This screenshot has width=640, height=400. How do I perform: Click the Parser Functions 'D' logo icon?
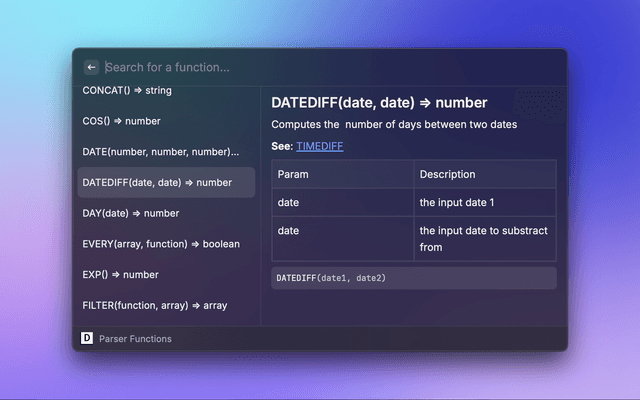[x=87, y=338]
